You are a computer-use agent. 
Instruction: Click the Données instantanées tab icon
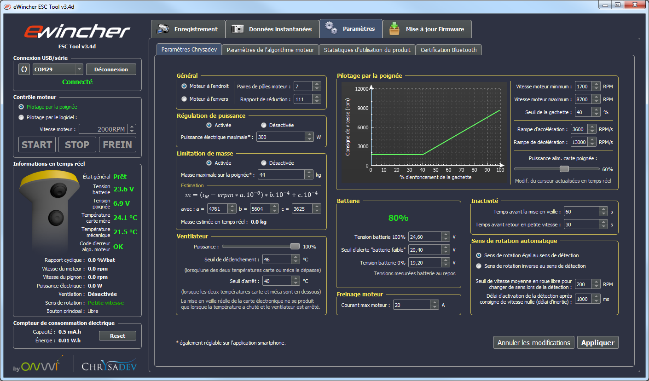pyautogui.click(x=238, y=29)
